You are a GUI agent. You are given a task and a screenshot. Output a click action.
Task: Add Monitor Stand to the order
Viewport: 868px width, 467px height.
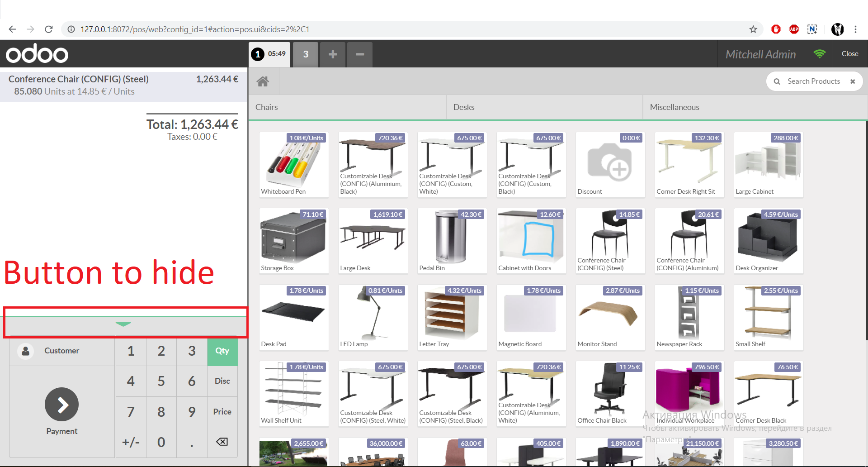pyautogui.click(x=610, y=317)
